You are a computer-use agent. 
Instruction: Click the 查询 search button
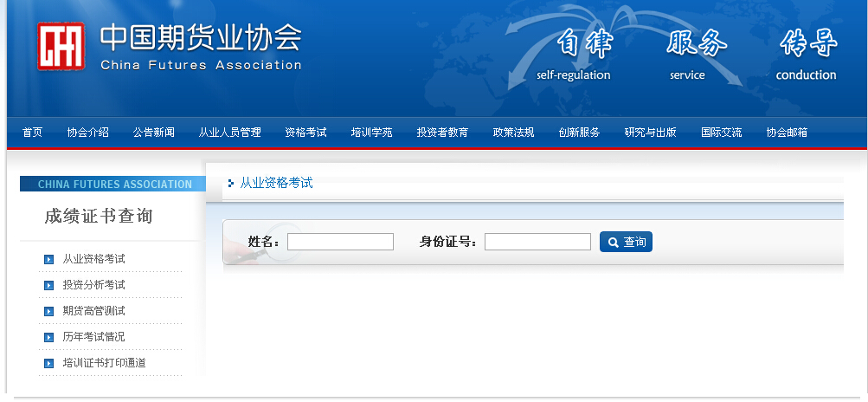(626, 242)
